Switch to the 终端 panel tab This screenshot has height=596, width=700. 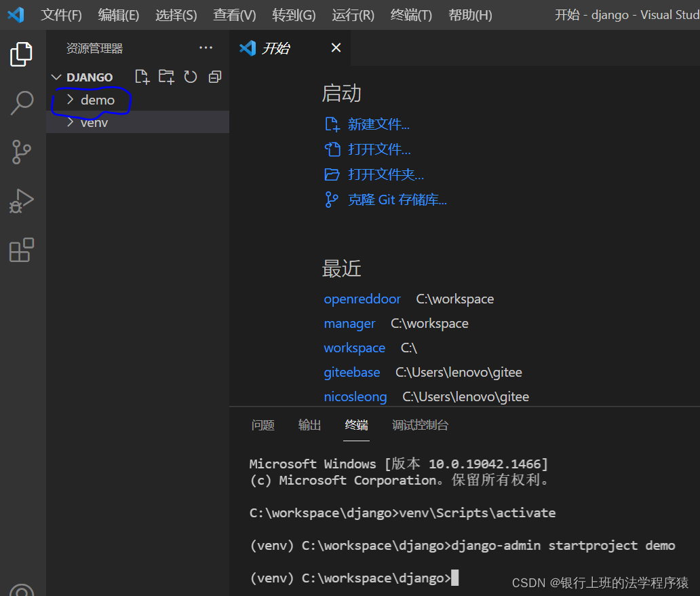[356, 425]
